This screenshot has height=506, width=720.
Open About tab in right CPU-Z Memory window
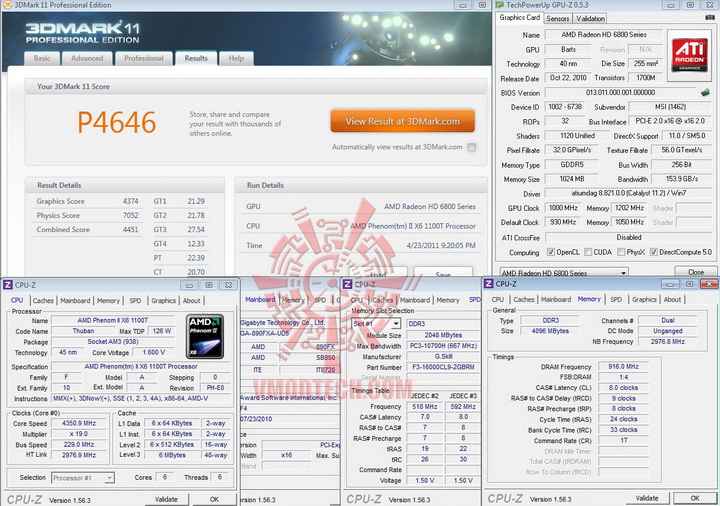pyautogui.click(x=672, y=299)
